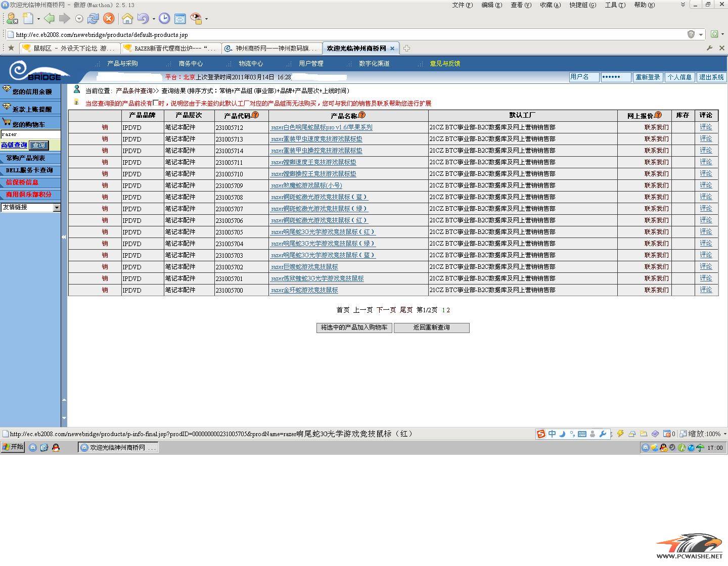Click the 返回重新查询 button
Viewport: 728px width, 566px height.
[x=432, y=327]
